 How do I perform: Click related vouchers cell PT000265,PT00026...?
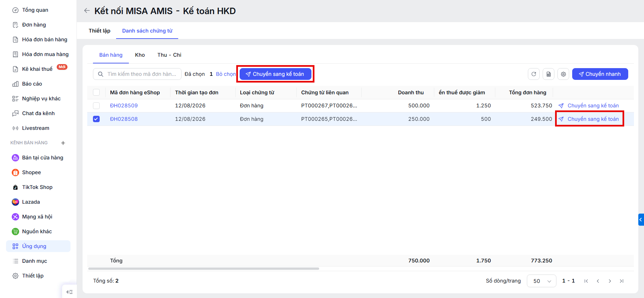pos(329,119)
